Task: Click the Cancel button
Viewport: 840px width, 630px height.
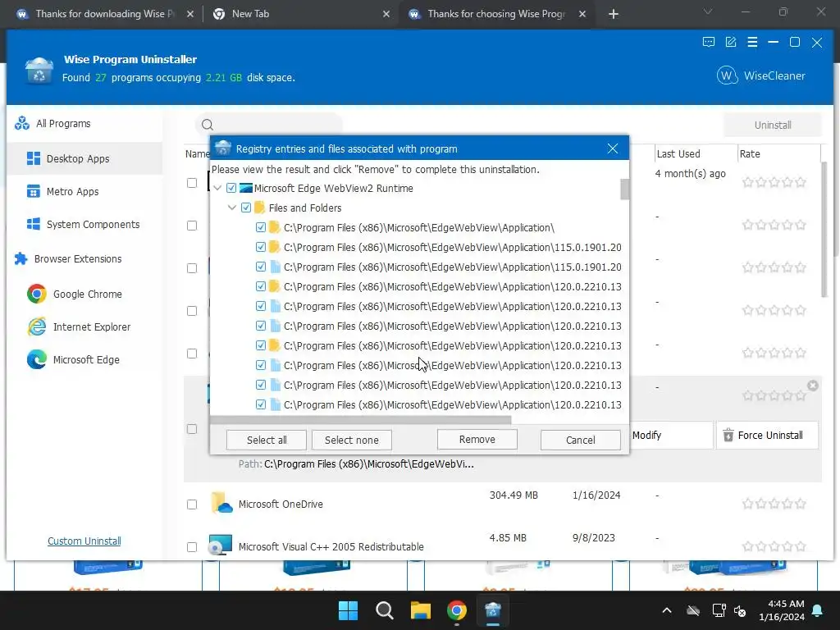Action: (x=580, y=440)
